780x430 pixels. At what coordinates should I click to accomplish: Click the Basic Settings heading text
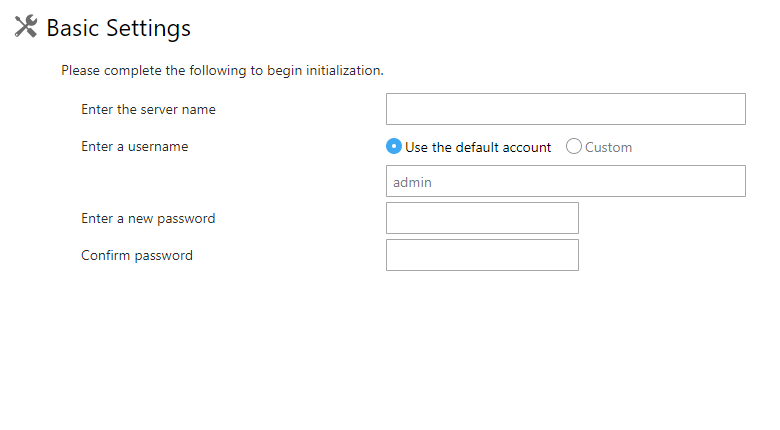(x=118, y=28)
